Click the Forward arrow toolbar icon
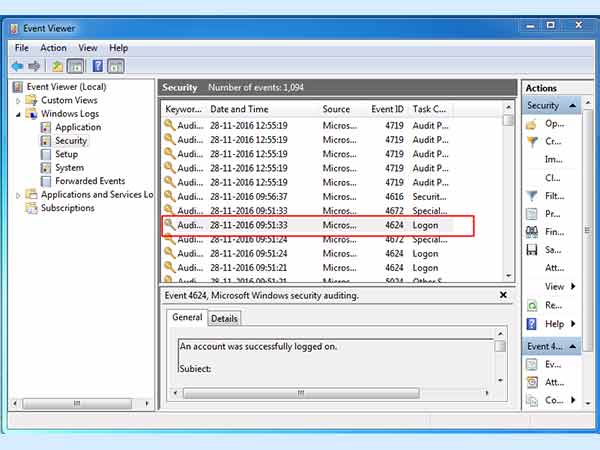Viewport: 600px width, 450px height. [x=34, y=66]
